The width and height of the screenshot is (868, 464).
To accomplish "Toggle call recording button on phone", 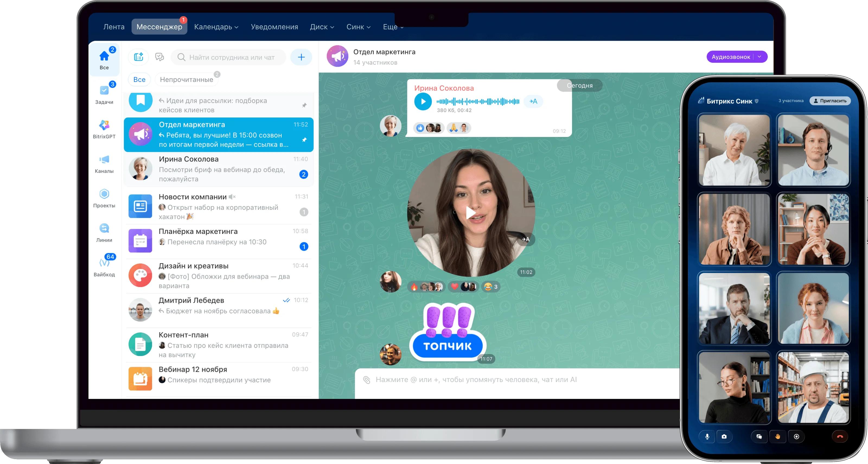I will [x=796, y=436].
